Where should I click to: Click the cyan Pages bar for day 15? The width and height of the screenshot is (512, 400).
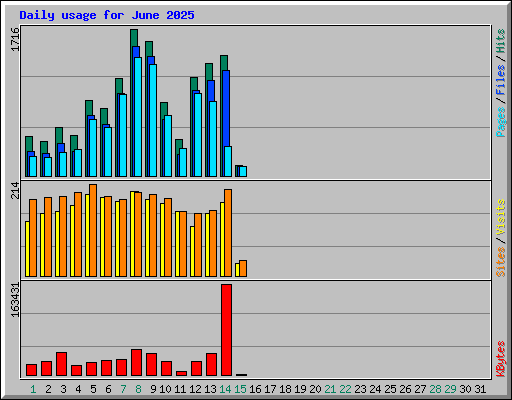coord(243,171)
